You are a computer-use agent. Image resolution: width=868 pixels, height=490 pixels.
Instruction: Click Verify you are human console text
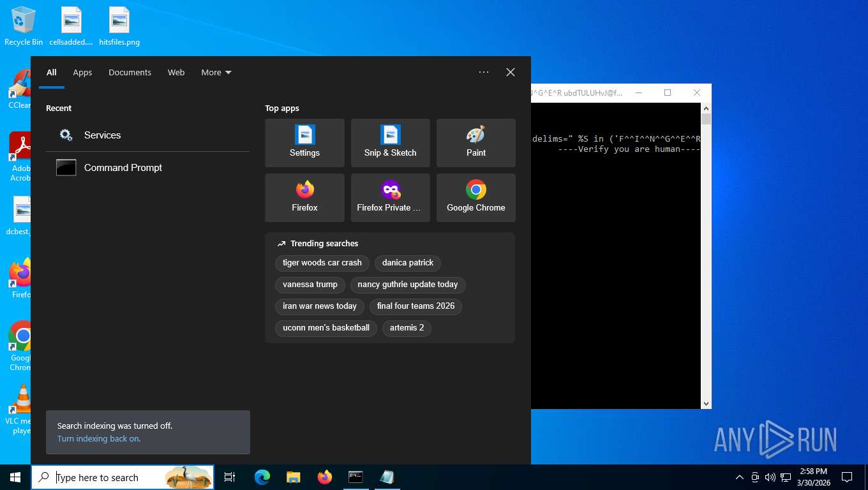(x=629, y=149)
